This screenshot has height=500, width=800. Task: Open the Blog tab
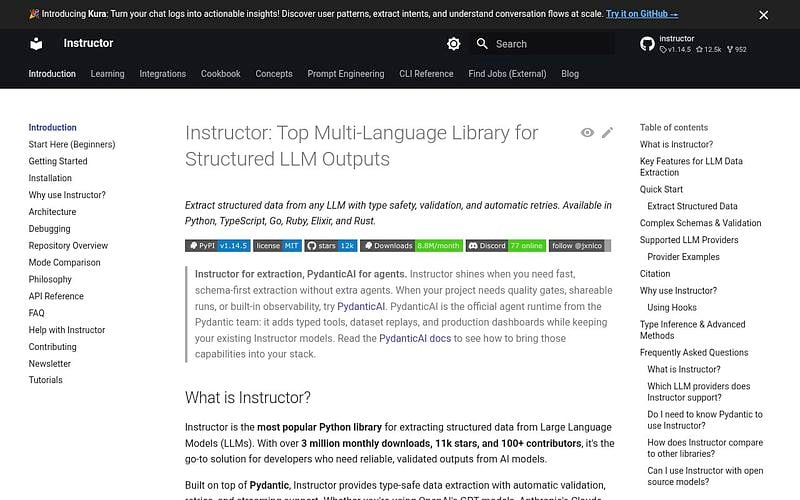pos(570,73)
